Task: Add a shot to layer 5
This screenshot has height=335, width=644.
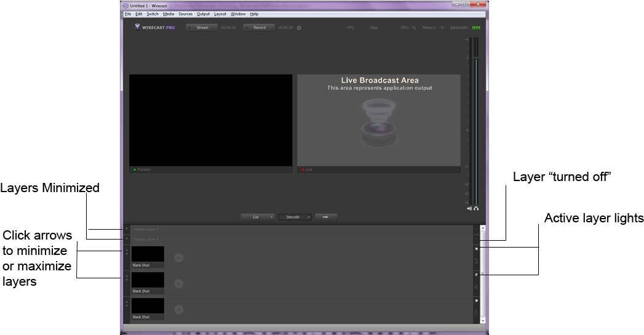Action: (178, 309)
